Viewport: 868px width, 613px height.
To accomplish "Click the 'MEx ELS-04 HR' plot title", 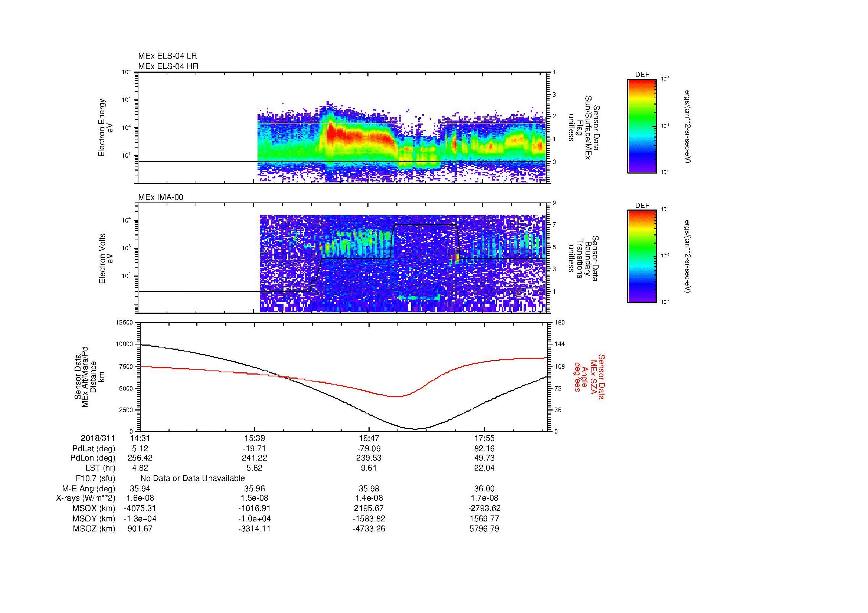I will pos(168,66).
